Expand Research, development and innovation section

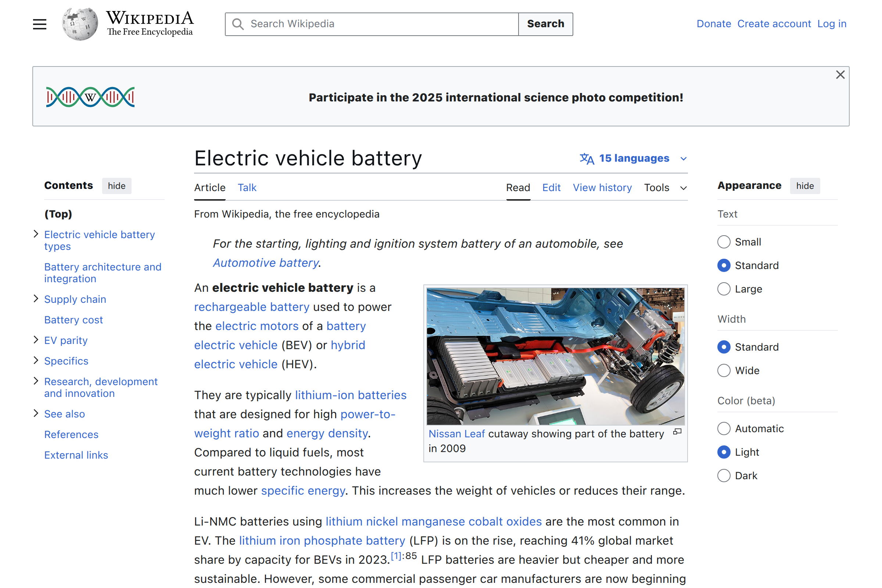(x=36, y=381)
